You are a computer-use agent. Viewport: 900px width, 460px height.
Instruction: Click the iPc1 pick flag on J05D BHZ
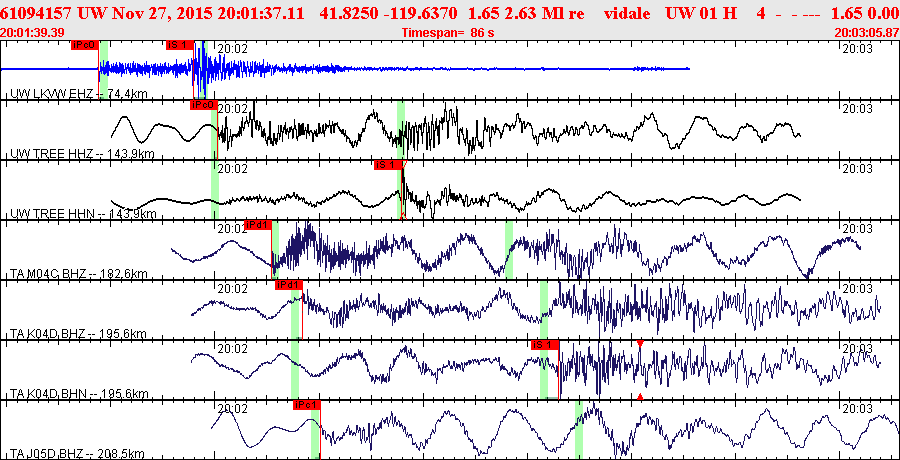pyautogui.click(x=306, y=405)
